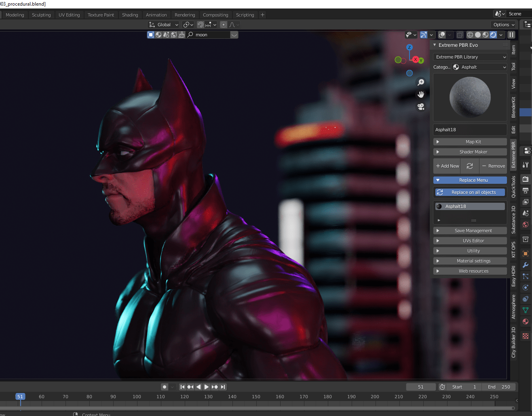Open the World properties tab
The width and height of the screenshot is (532, 416).
(x=526, y=224)
